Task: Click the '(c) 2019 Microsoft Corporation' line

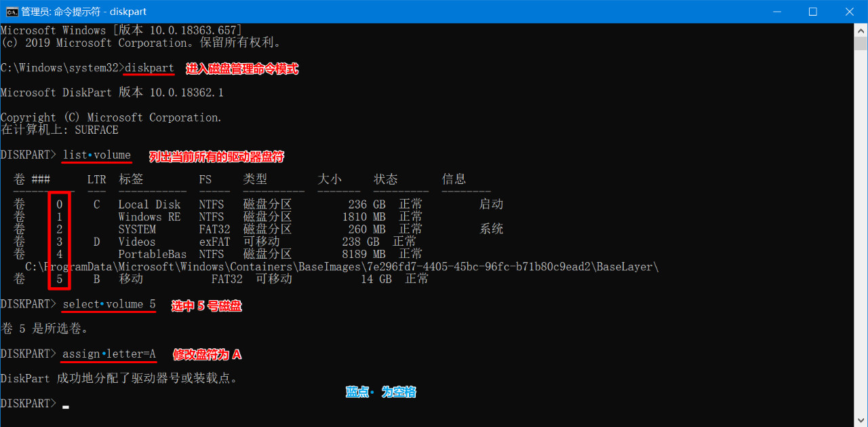Action: pos(140,43)
